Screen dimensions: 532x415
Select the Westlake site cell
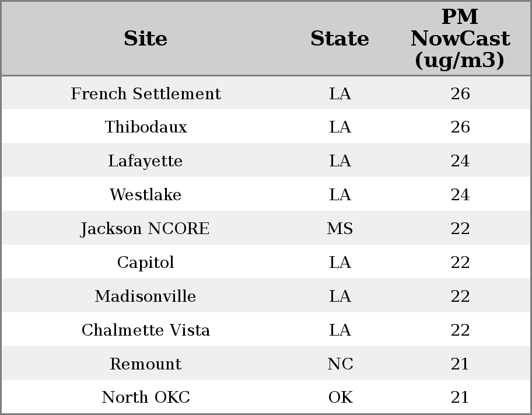pyautogui.click(x=146, y=194)
